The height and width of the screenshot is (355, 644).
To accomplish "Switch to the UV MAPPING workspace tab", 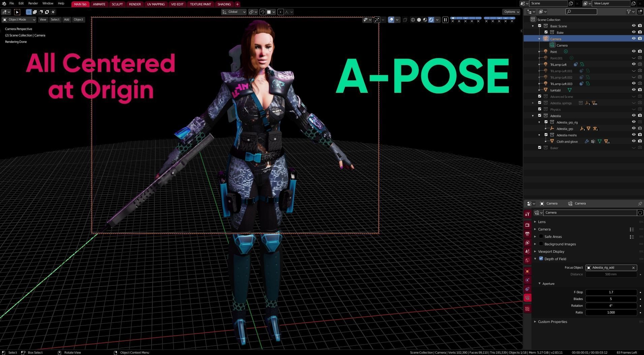I will point(156,4).
